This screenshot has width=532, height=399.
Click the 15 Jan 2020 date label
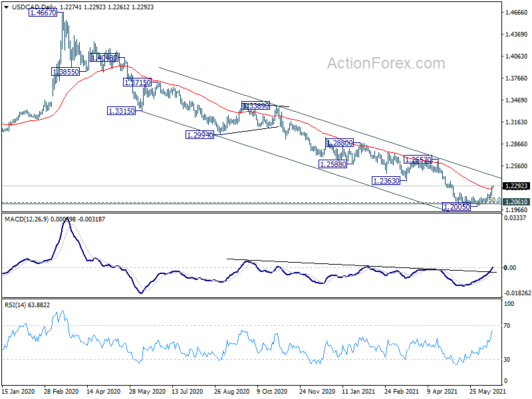pos(19,391)
